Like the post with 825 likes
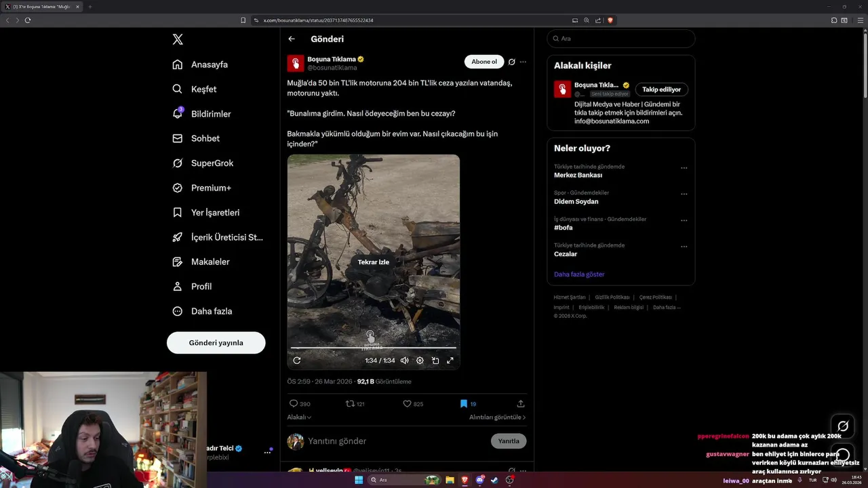The height and width of the screenshot is (488, 868). pyautogui.click(x=413, y=403)
